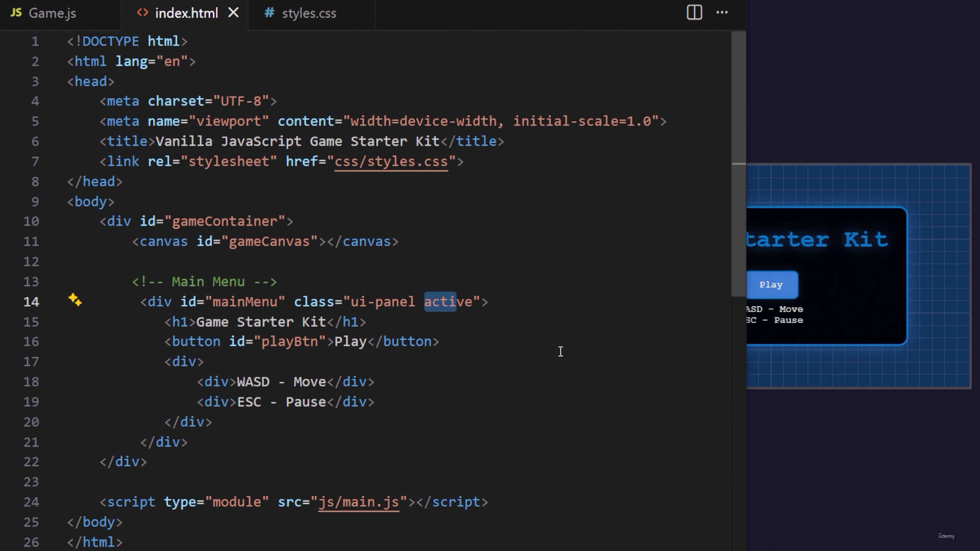This screenshot has width=980, height=551.
Task: Click the highlighted word "active" on line 14
Action: [448, 302]
